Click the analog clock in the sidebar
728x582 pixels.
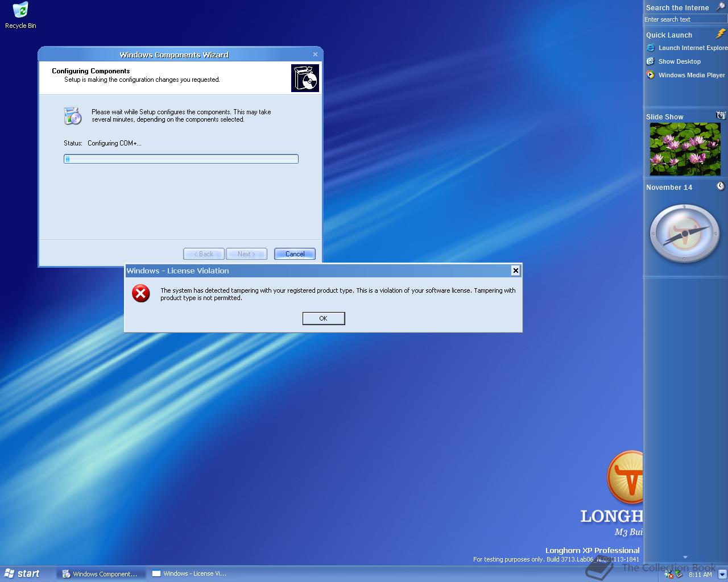click(x=684, y=234)
